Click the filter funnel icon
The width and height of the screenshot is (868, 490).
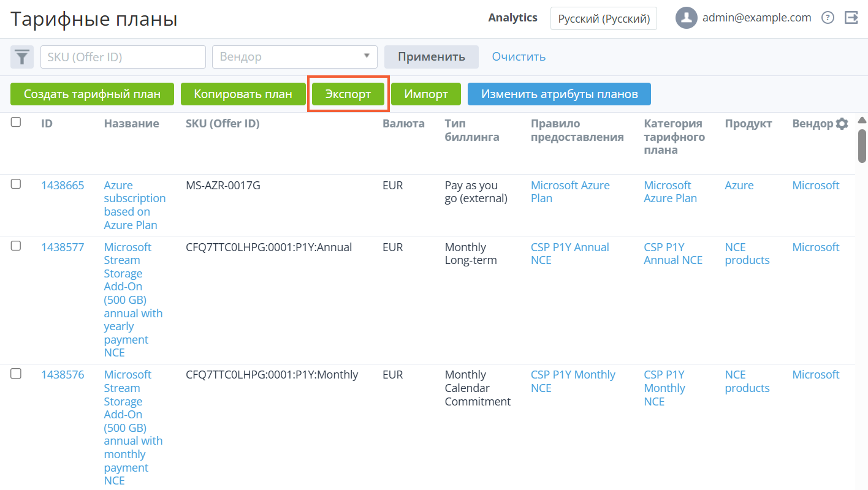[22, 57]
